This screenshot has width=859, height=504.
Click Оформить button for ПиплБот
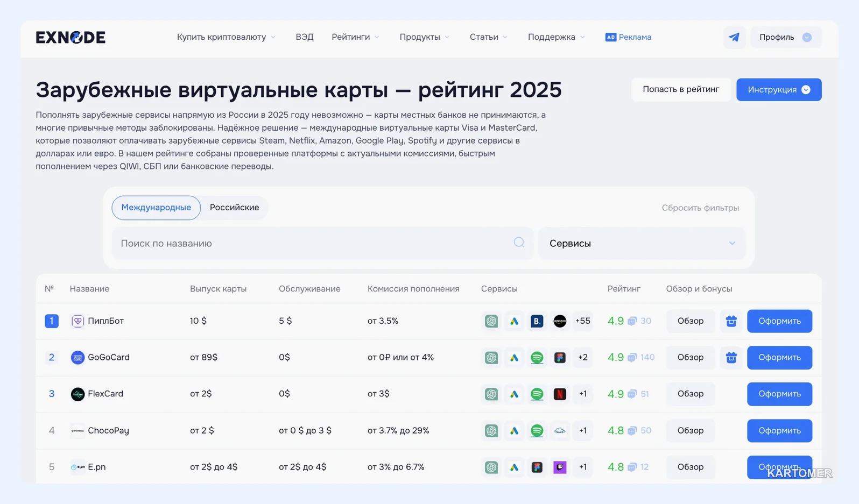(x=779, y=321)
